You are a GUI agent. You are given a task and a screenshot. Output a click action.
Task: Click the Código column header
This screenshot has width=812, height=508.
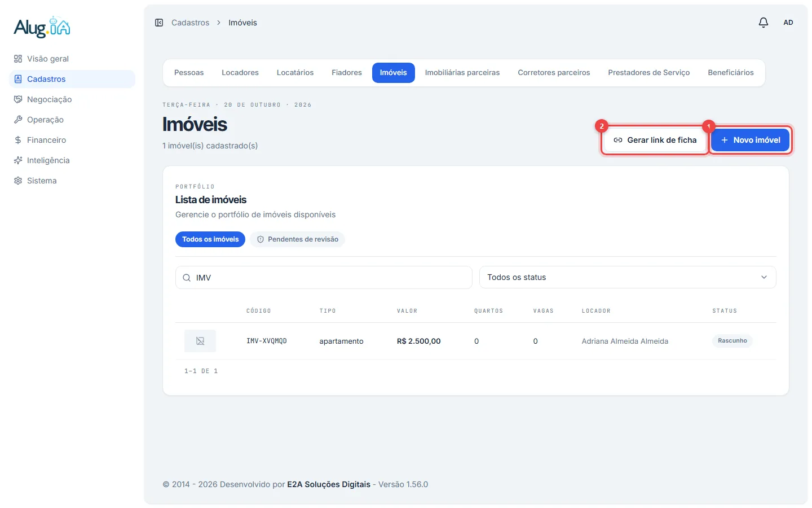(259, 311)
